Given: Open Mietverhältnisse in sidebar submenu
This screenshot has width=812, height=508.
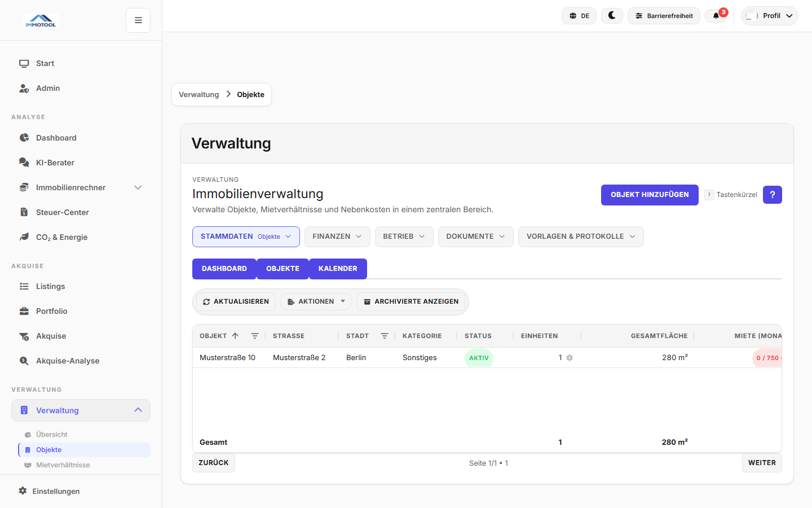Looking at the screenshot, I should [63, 465].
